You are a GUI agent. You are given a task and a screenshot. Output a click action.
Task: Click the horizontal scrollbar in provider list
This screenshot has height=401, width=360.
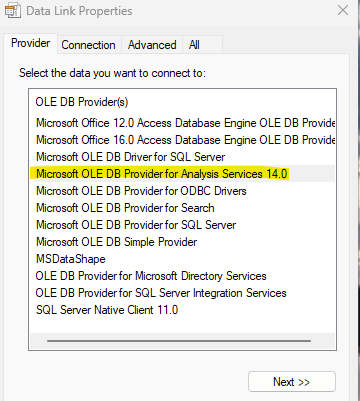click(x=179, y=341)
